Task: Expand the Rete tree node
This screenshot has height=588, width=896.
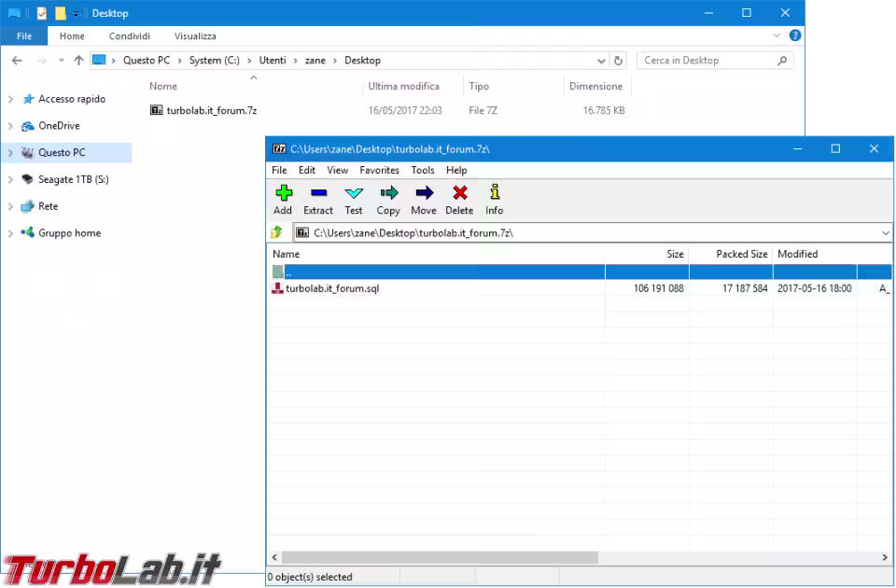Action: [10, 206]
